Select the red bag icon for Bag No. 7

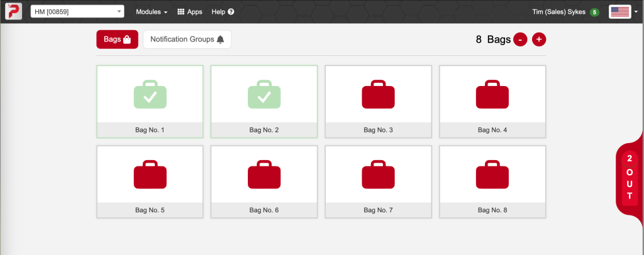coord(378,174)
